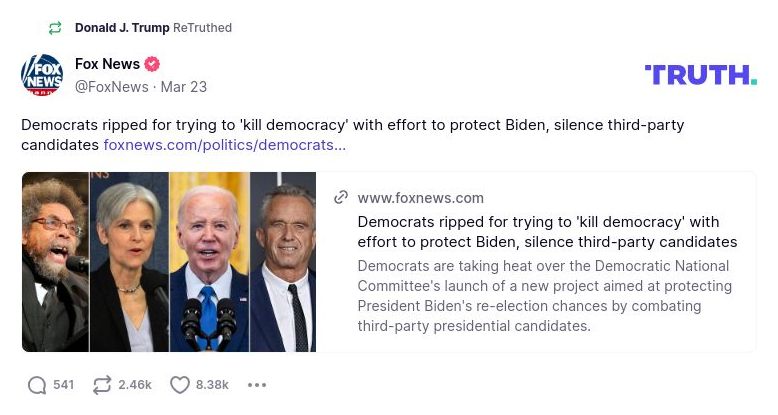Click the chain link icon in card
Image resolution: width=778 pixels, height=415 pixels.
[341, 198]
